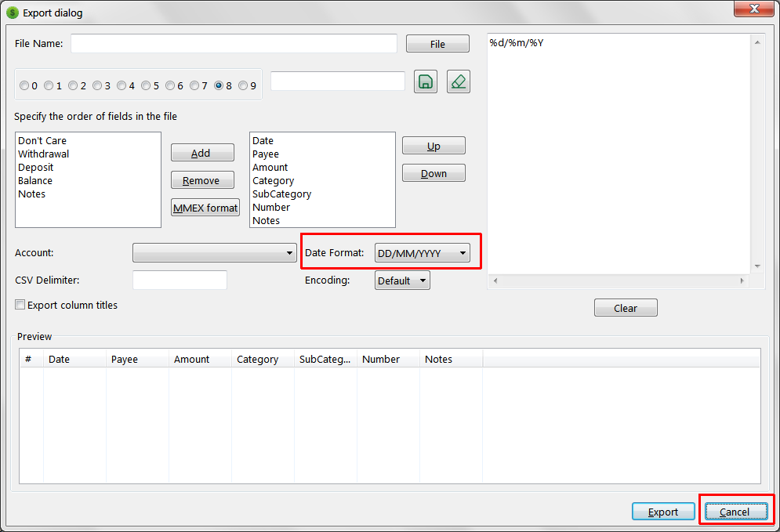Click log panel scroll left arrow
The image size is (780, 532).
click(x=495, y=281)
